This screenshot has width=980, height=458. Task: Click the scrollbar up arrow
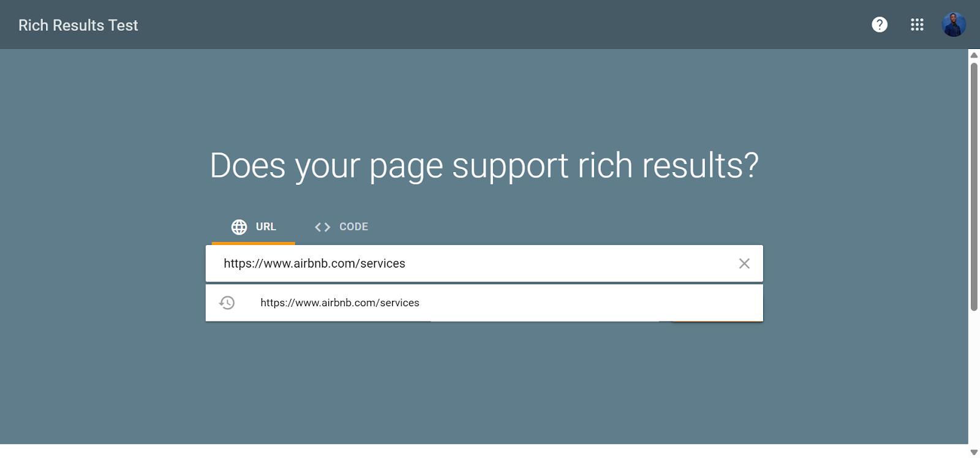point(974,54)
